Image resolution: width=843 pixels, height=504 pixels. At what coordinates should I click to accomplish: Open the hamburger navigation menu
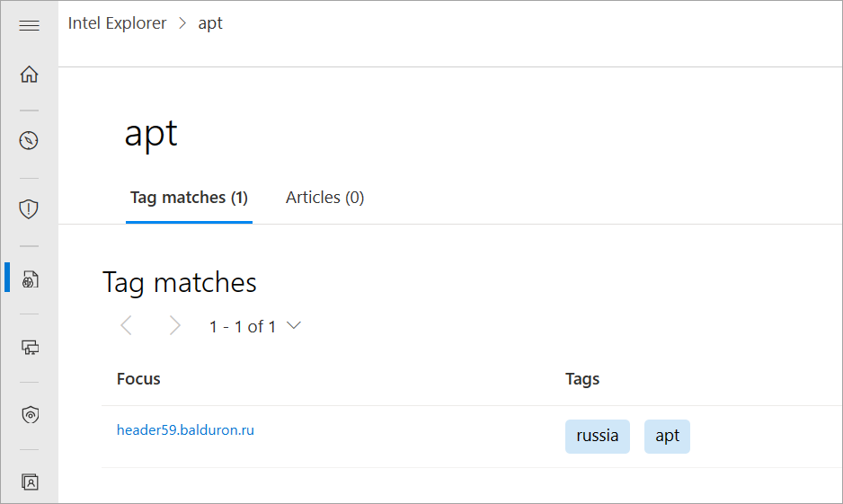tap(29, 25)
